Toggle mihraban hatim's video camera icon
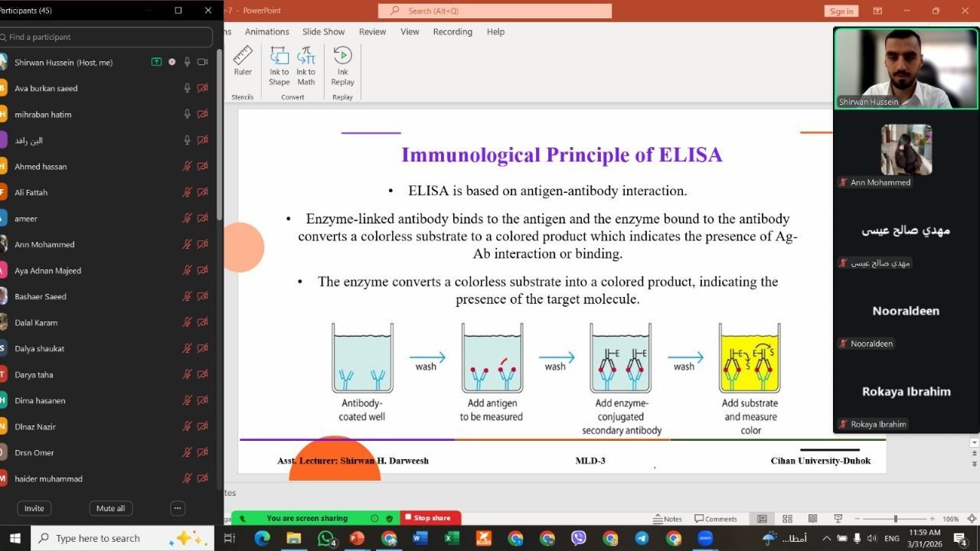980x551 pixels. coord(203,115)
